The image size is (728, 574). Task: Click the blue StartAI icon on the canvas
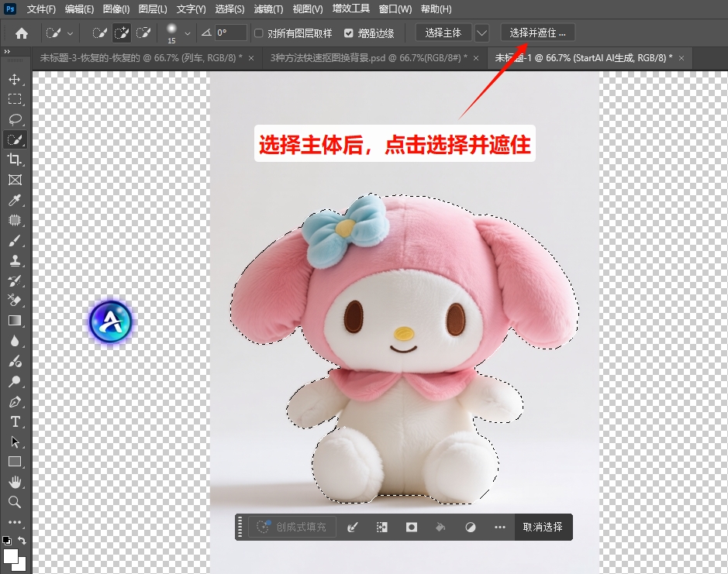(110, 322)
